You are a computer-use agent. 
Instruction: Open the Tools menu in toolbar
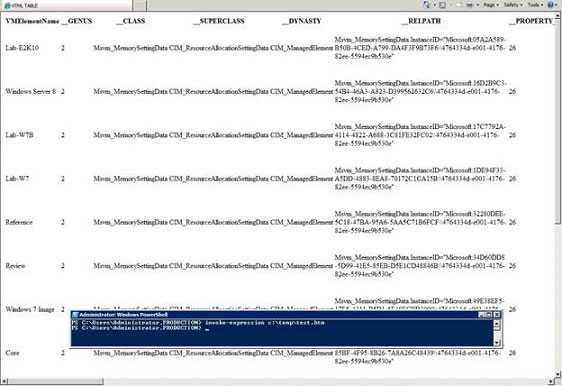535,5
